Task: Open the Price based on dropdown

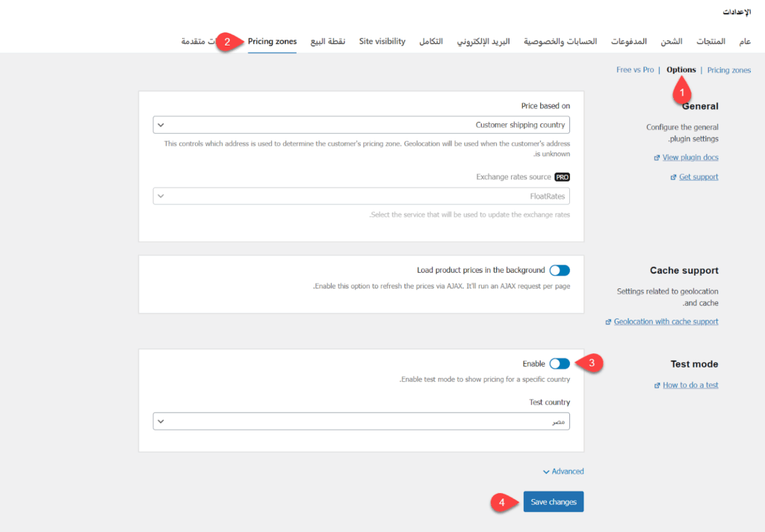Action: (x=361, y=125)
